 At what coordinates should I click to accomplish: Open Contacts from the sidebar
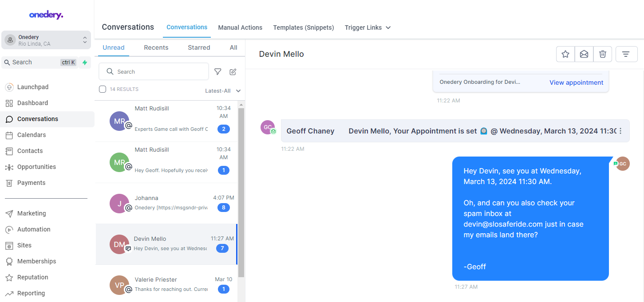[x=30, y=151]
